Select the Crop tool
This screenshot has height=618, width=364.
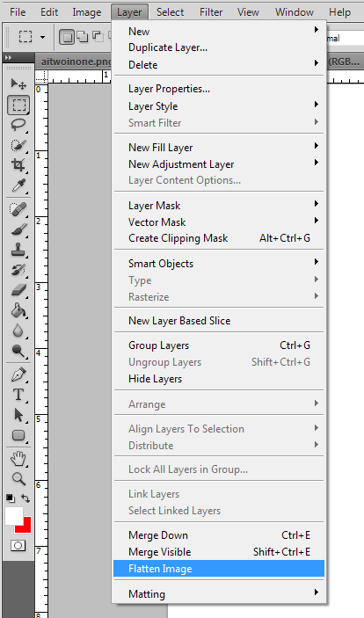[18, 165]
